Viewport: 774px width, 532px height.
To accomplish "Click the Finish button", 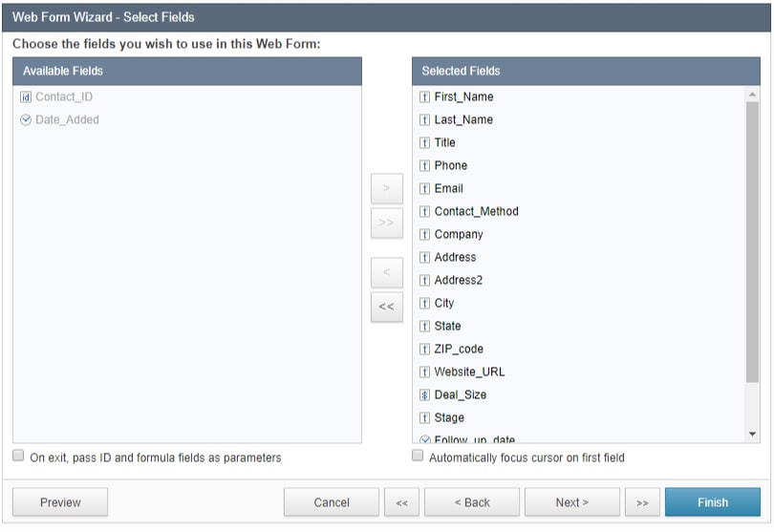I will pyautogui.click(x=712, y=502).
